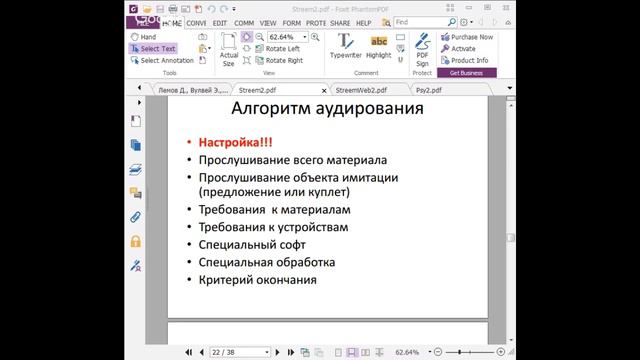The height and width of the screenshot is (360, 640).
Task: Open the FORM ribbon tab
Action: point(291,23)
